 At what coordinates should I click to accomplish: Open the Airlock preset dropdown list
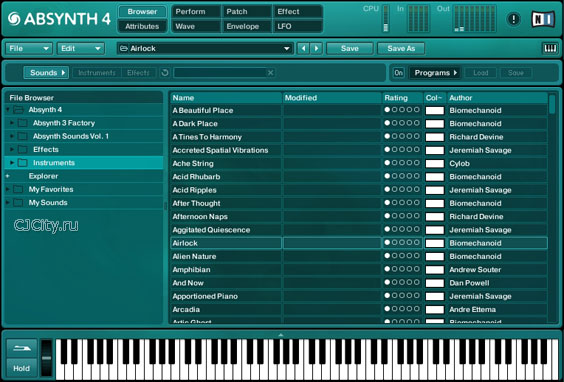tap(286, 49)
